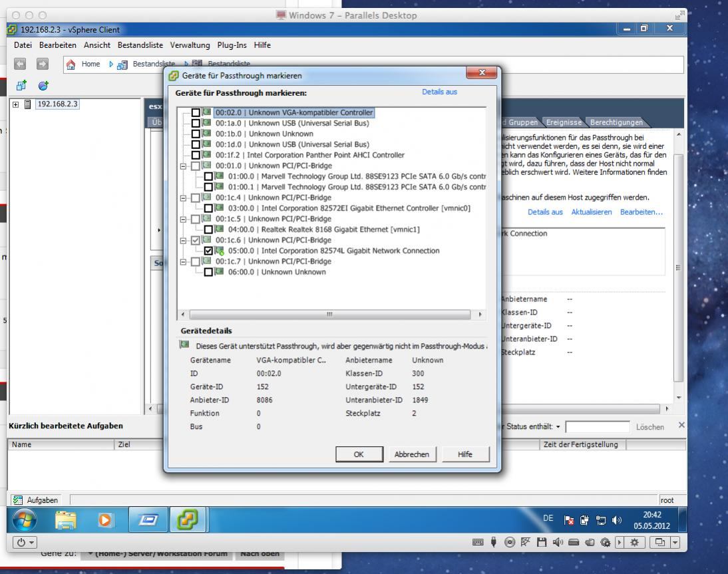Click the device icon for 05:00.0 Intel 82574L
This screenshot has height=574, width=728.
coord(220,251)
